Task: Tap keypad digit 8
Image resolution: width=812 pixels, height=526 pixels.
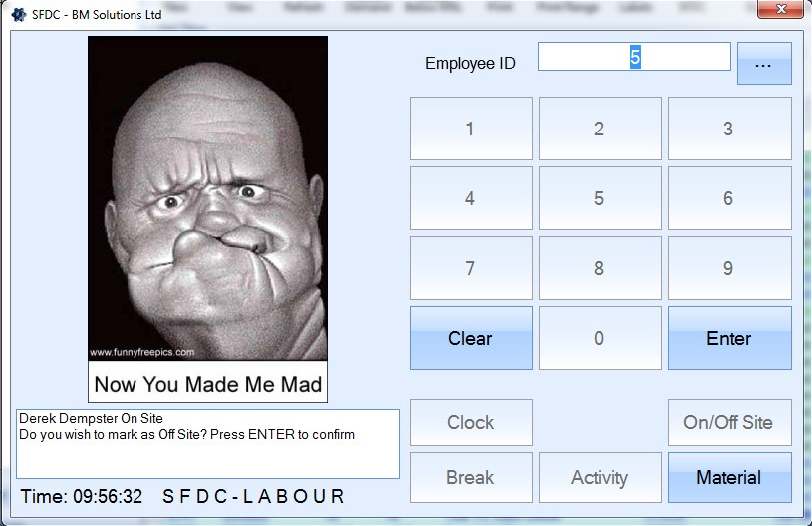Action: point(600,268)
